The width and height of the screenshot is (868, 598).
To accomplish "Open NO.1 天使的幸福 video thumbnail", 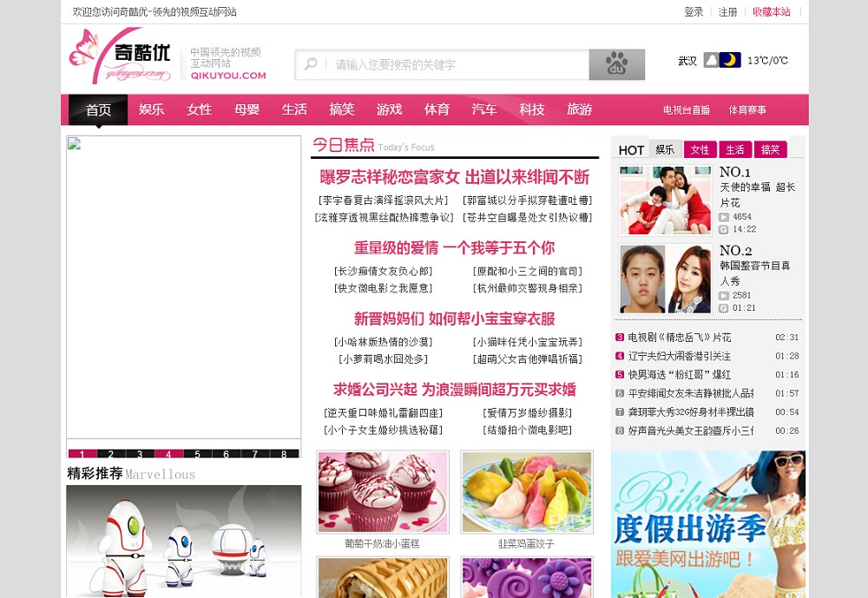I will coord(666,200).
